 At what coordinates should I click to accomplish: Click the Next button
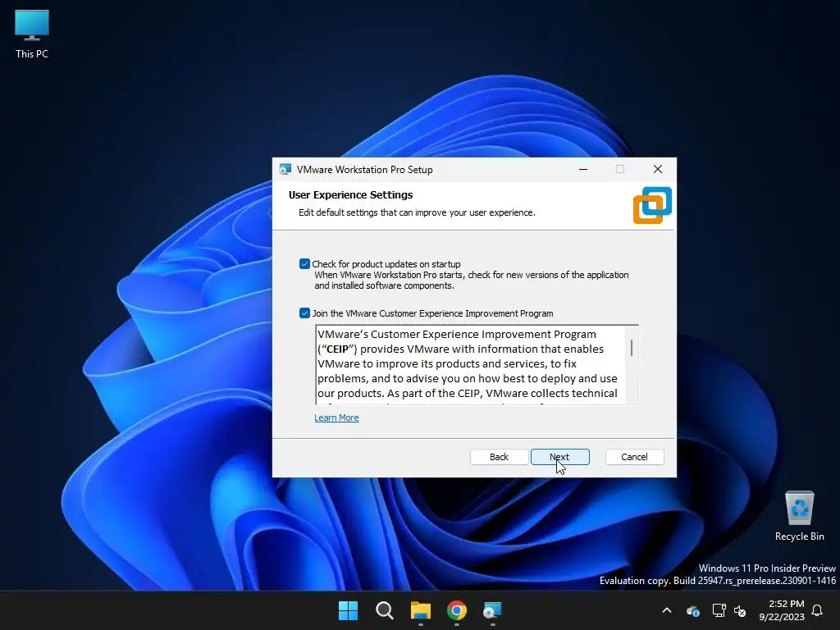click(x=559, y=457)
